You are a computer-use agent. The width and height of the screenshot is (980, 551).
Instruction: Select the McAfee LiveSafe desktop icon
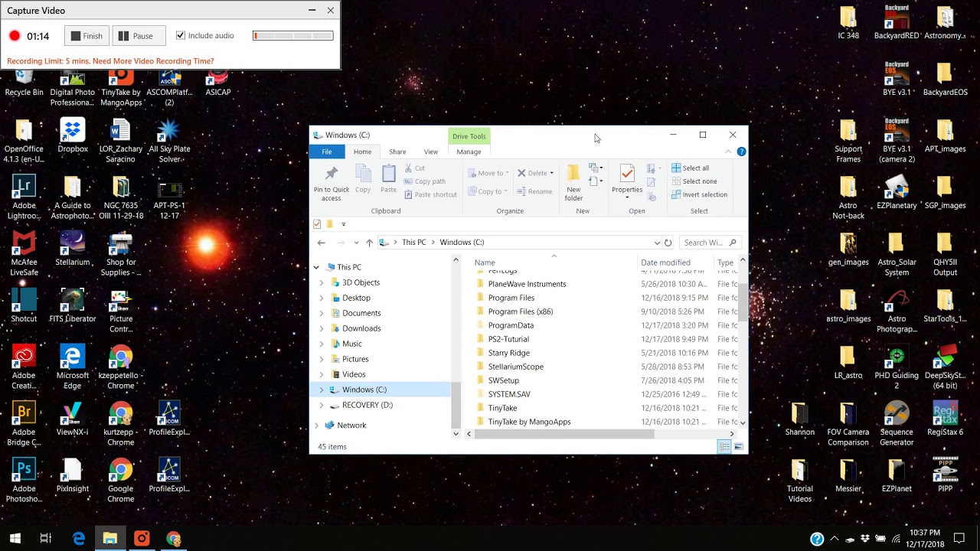(24, 254)
